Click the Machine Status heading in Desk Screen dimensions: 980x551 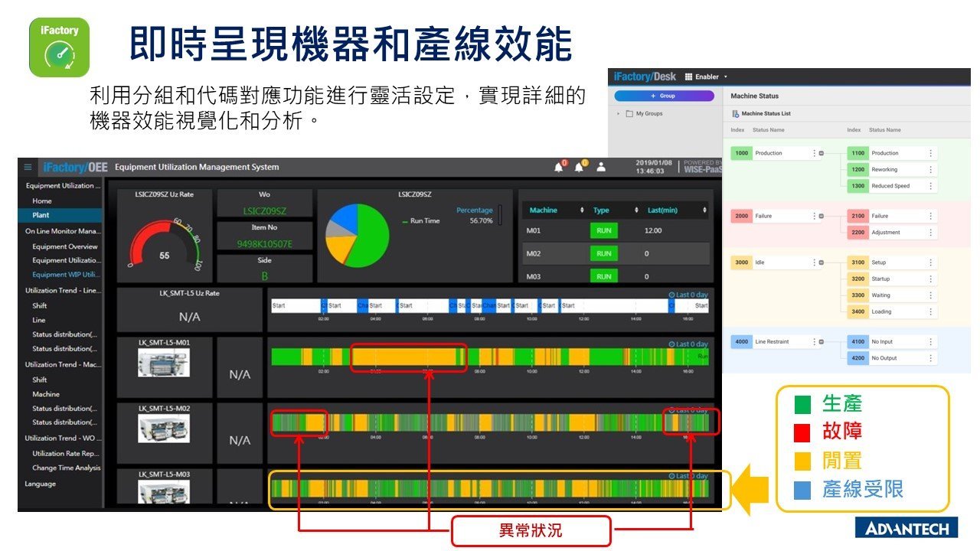click(754, 96)
